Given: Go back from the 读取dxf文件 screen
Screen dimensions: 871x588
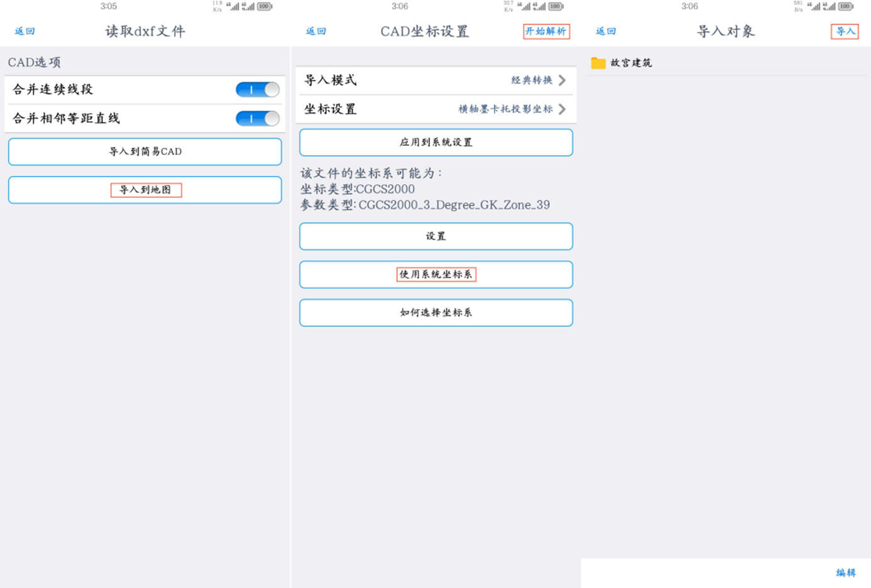Looking at the screenshot, I should (x=25, y=31).
